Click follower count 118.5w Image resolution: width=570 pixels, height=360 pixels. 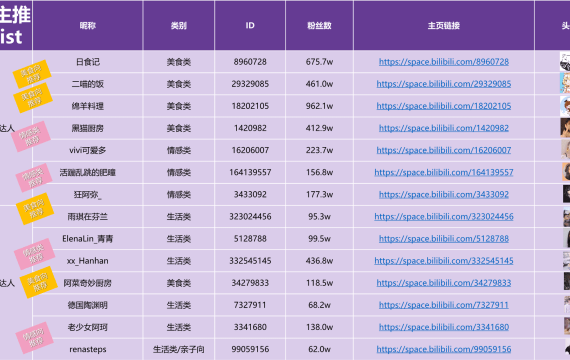pos(319,283)
